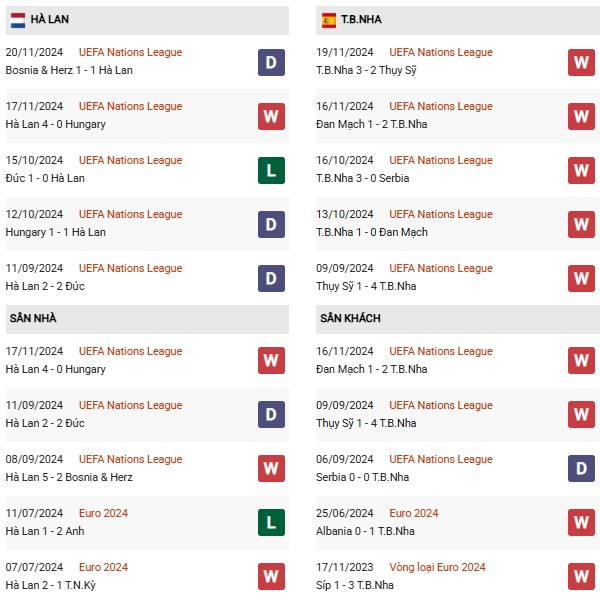Click the green L badge for Đức 1-0 Hà Lan
This screenshot has height=596, width=600.
pyautogui.click(x=271, y=170)
